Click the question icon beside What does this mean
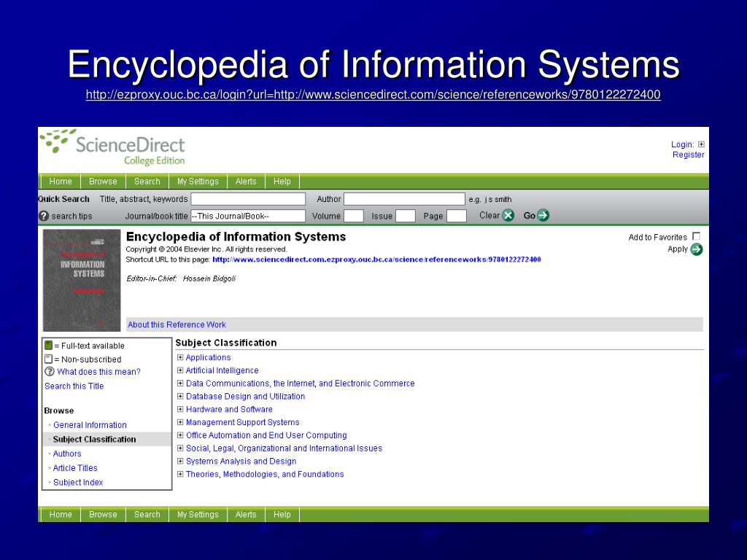The height and width of the screenshot is (560, 747). (49, 371)
